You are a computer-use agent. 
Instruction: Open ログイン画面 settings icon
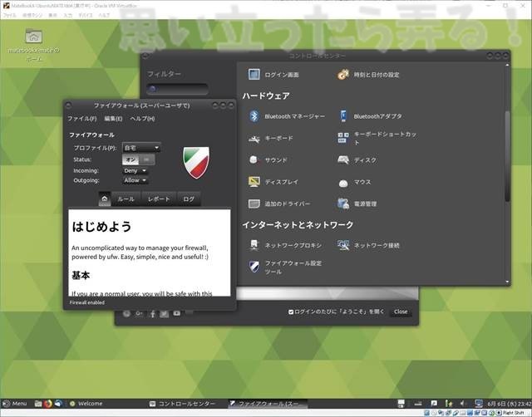point(254,74)
